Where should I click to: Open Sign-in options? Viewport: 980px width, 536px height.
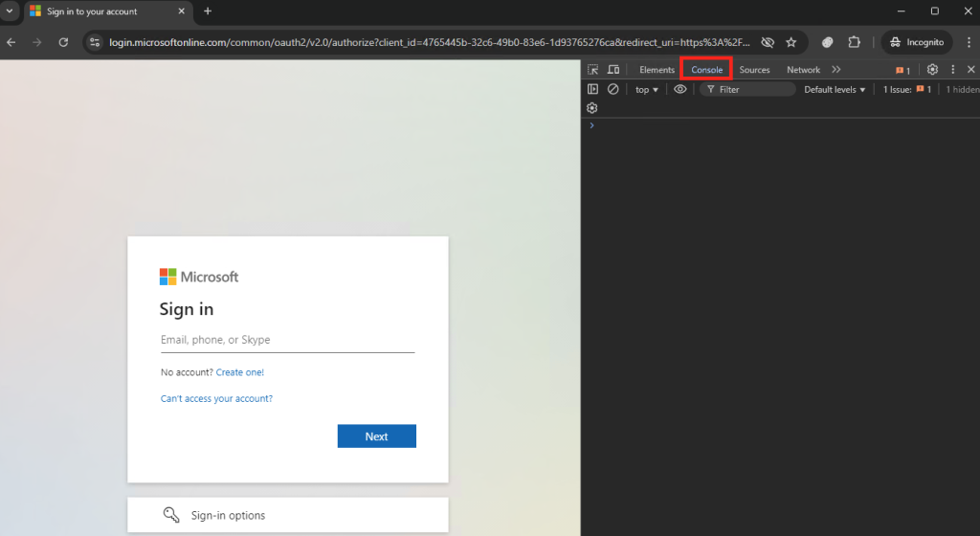click(x=287, y=515)
